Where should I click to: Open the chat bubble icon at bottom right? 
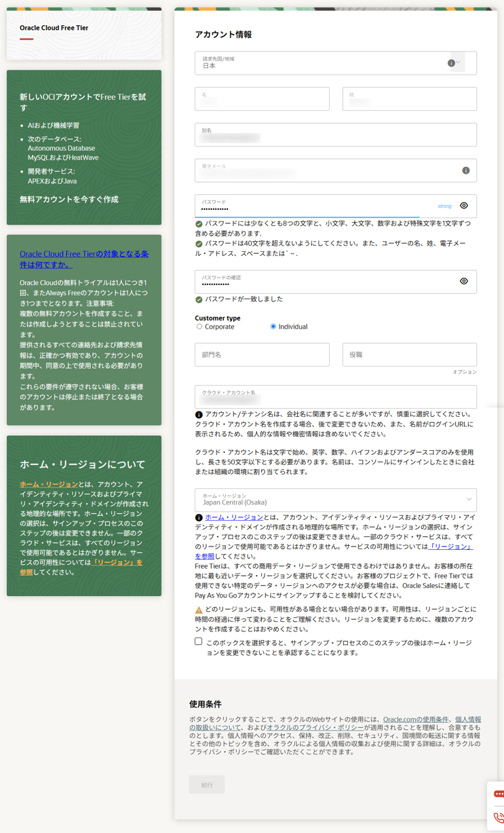pyautogui.click(x=499, y=794)
